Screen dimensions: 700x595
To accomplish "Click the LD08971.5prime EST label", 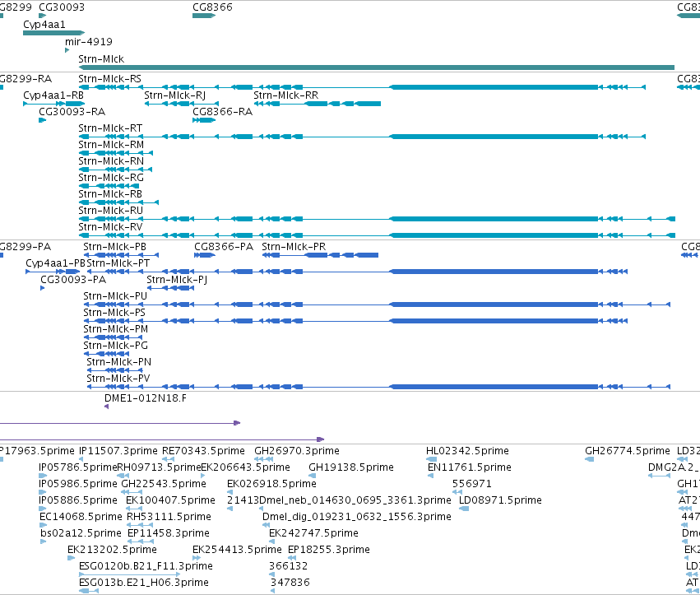I will pos(500,500).
